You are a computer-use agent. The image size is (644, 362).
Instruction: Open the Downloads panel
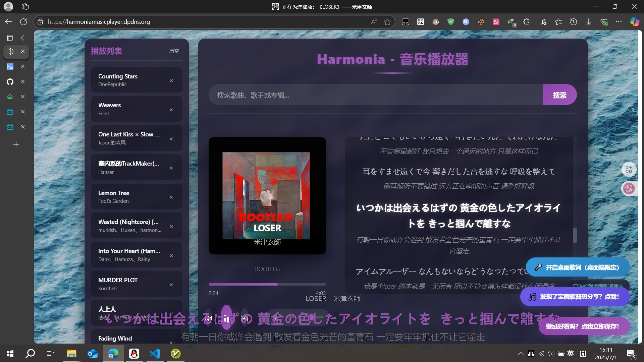click(588, 22)
